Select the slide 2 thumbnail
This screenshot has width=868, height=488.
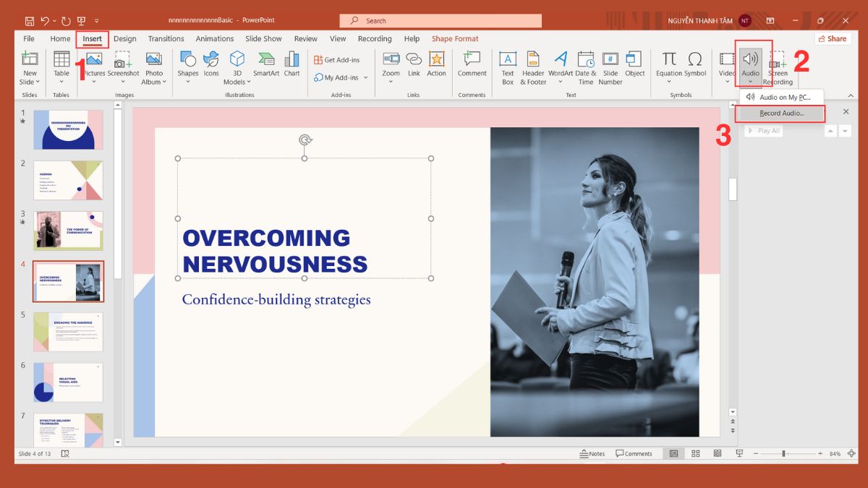pyautogui.click(x=68, y=180)
